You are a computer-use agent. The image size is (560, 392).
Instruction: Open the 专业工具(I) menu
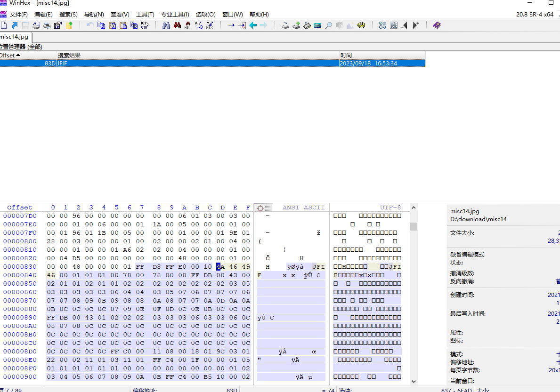click(175, 15)
